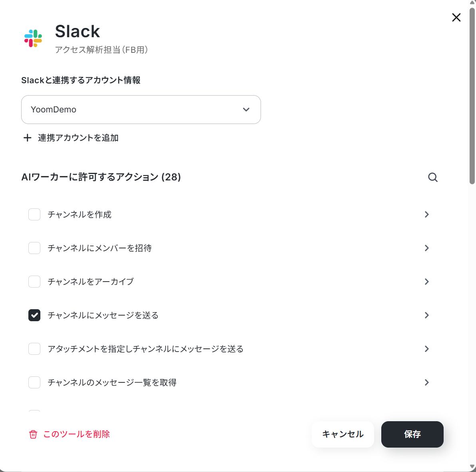This screenshot has height=472, width=476.
Task: Click このツールを削除 link
Action: pos(76,434)
